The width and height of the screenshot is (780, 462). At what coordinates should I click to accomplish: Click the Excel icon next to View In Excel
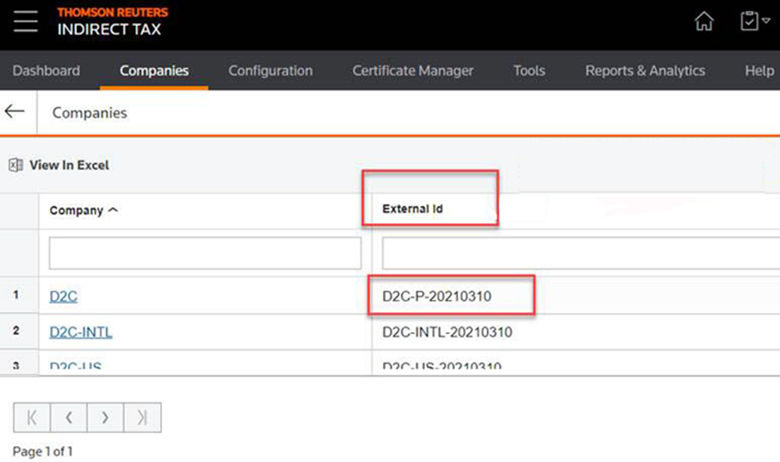(15, 165)
